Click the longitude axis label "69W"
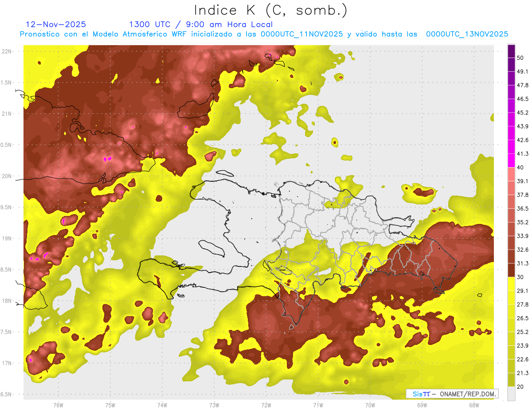Viewport: 532px width, 411px height. (422, 405)
